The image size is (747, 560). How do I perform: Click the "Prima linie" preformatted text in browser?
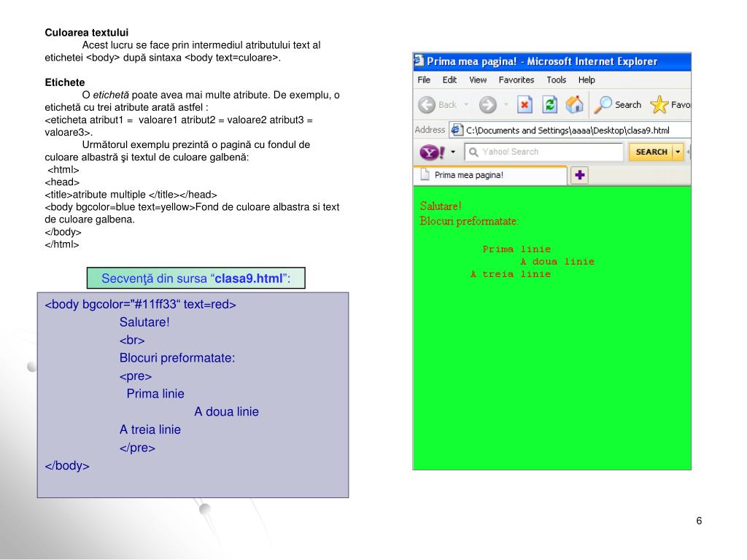(516, 249)
